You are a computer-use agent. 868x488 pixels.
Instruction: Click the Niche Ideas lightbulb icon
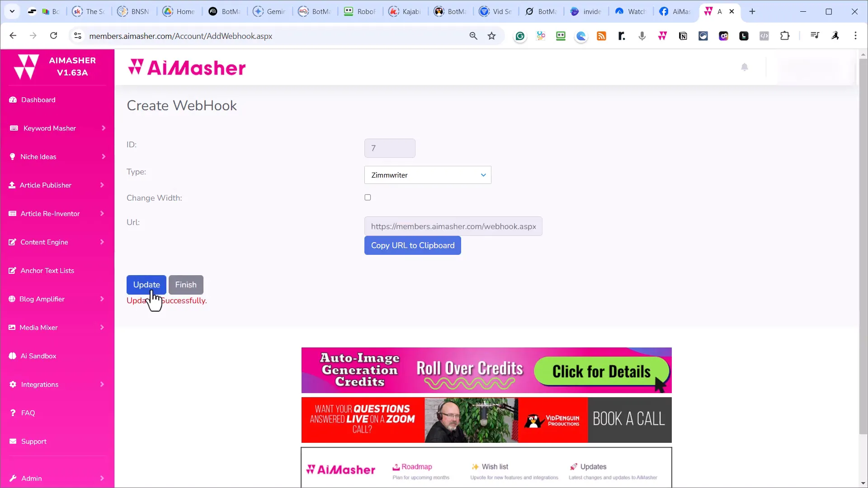[13, 157]
